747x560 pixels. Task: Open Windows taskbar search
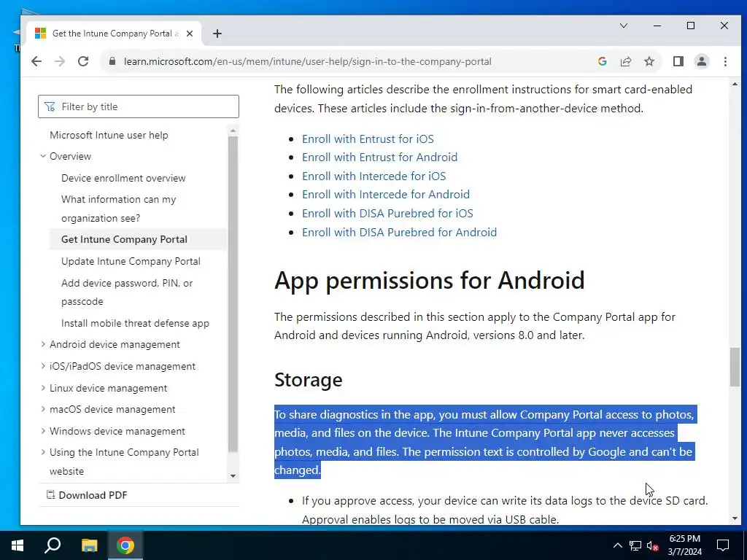(x=53, y=545)
